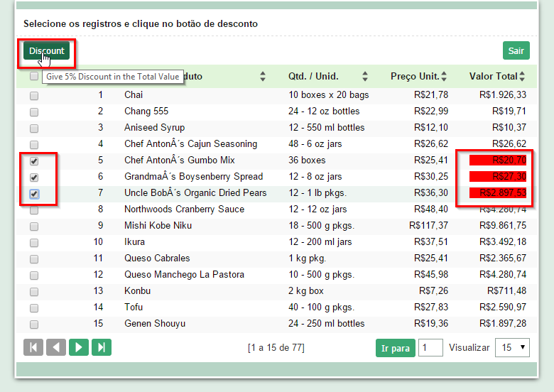Go to the previous page of records
Screen dimensions: 554x392
click(x=56, y=347)
